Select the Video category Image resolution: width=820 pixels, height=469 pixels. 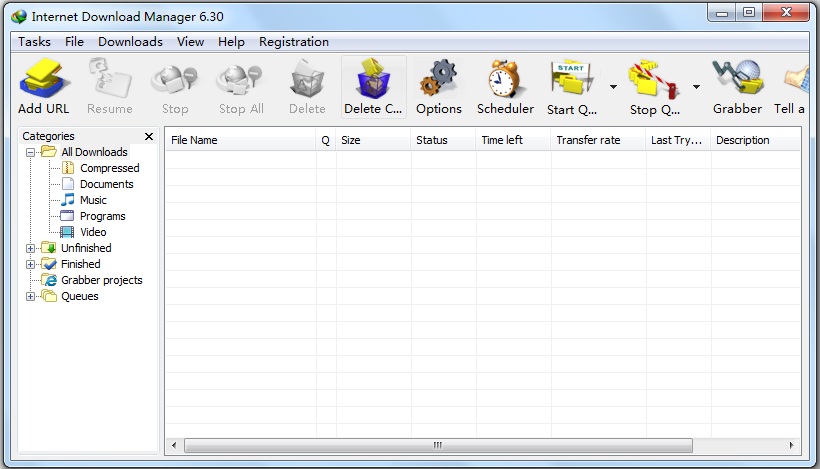click(93, 232)
